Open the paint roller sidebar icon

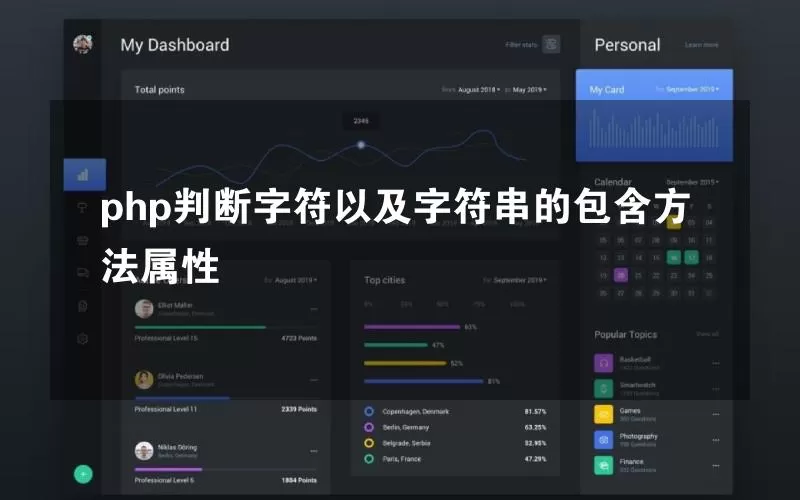tap(83, 207)
